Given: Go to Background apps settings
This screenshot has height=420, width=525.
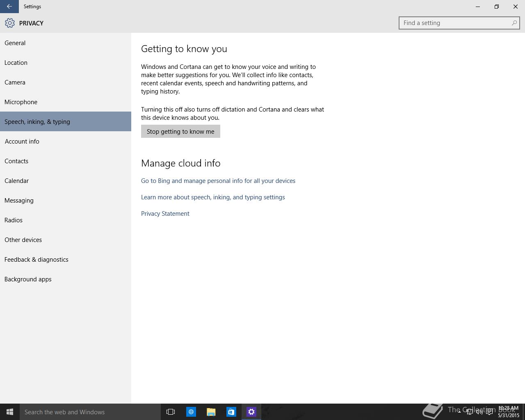Looking at the screenshot, I should (66, 279).
